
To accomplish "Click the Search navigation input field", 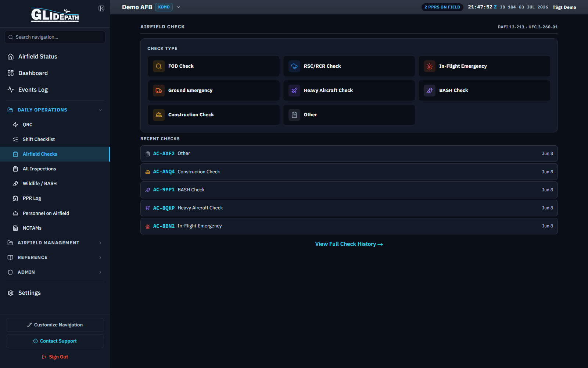I will coord(55,37).
